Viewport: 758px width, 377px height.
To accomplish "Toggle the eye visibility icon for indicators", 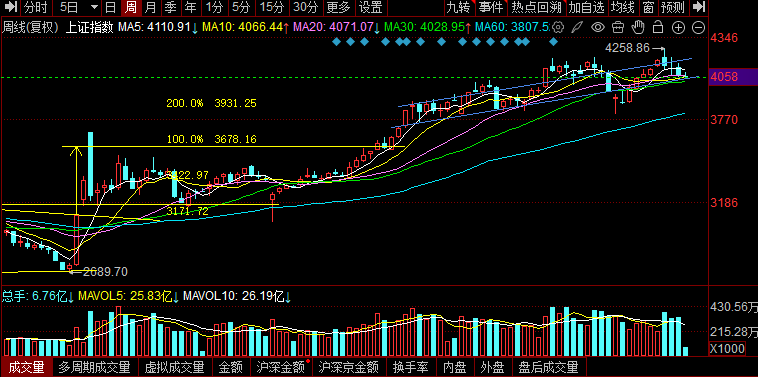I will pyautogui.click(x=598, y=27).
